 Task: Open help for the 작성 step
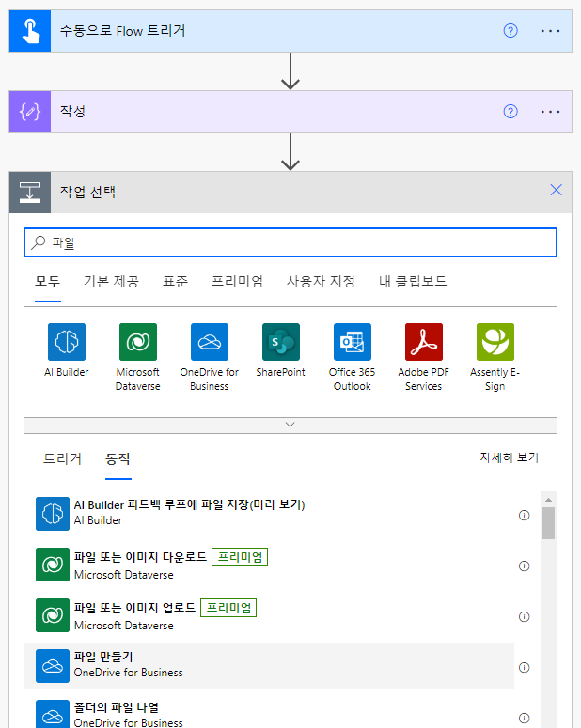(510, 112)
